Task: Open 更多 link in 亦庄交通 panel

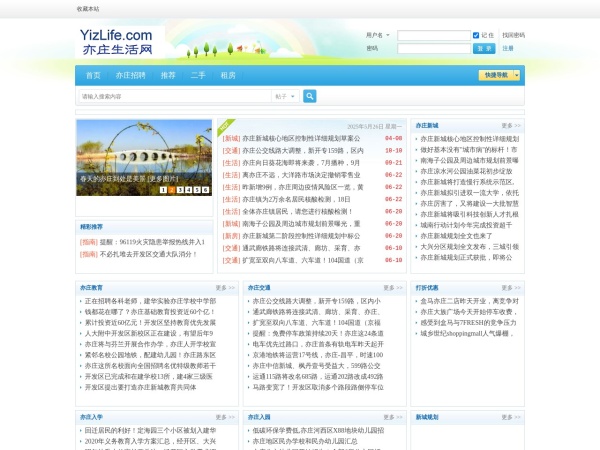Action: [x=393, y=288]
